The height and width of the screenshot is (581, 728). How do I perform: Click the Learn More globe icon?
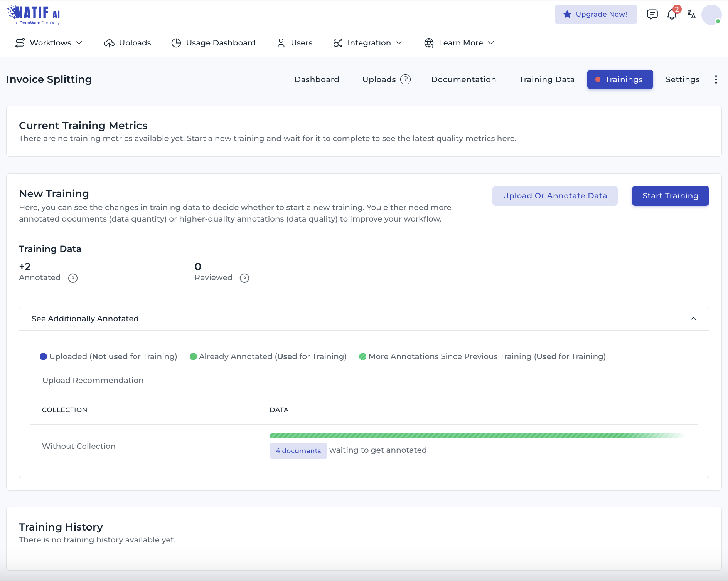[429, 43]
